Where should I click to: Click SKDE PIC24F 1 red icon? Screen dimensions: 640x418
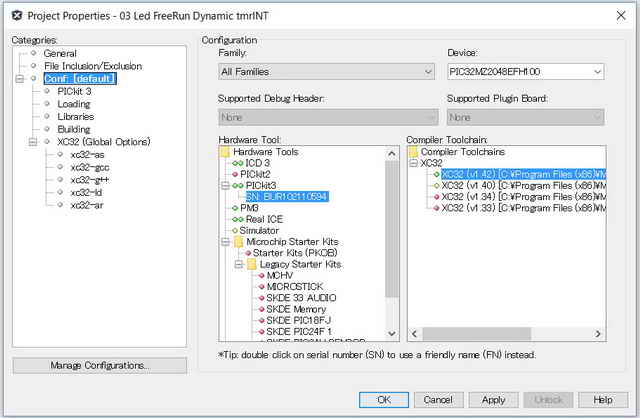tap(262, 332)
